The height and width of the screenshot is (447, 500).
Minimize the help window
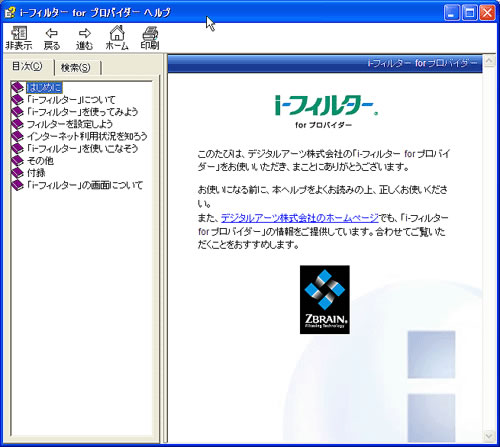coord(452,13)
